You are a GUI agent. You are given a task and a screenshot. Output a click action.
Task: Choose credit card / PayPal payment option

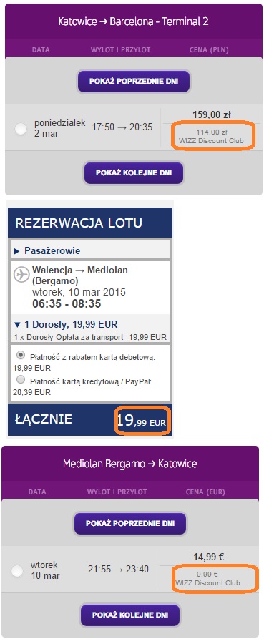click(x=21, y=379)
